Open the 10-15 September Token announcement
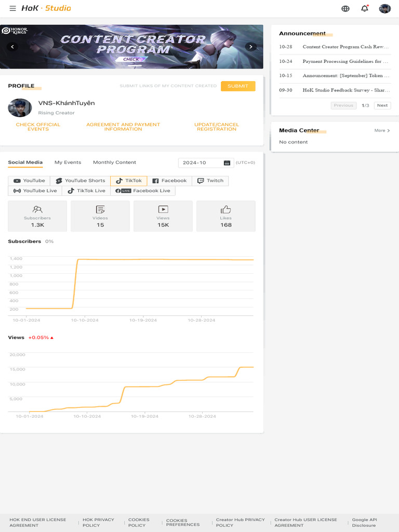This screenshot has width=399, height=532. click(335, 76)
